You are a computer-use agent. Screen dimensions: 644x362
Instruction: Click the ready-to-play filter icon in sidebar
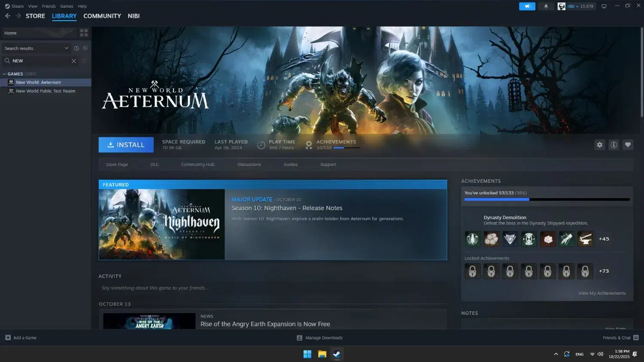click(x=85, y=48)
